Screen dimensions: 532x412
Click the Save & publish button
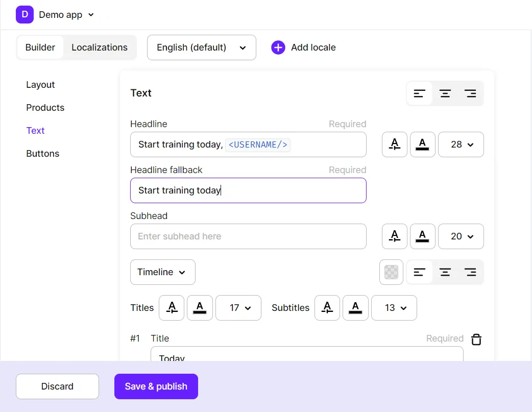click(x=156, y=386)
